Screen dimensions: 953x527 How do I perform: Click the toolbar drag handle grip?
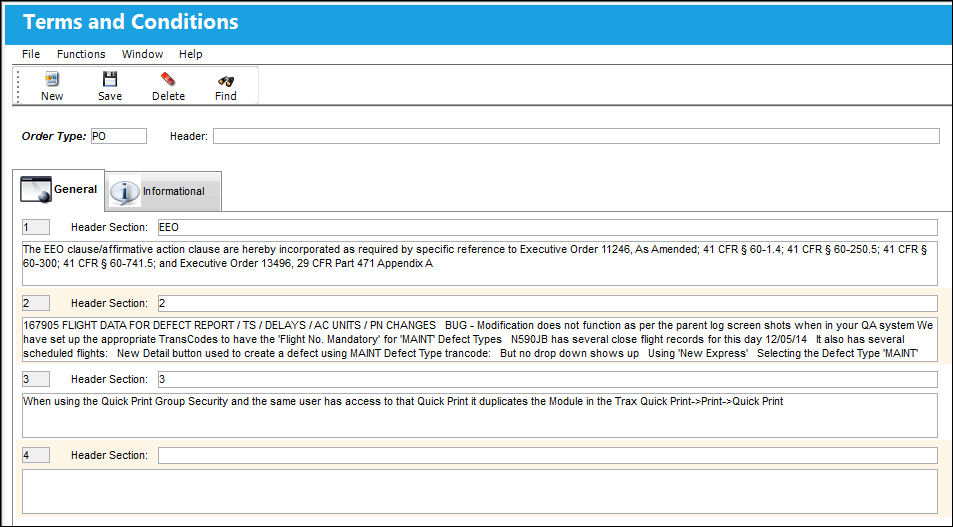[18, 86]
